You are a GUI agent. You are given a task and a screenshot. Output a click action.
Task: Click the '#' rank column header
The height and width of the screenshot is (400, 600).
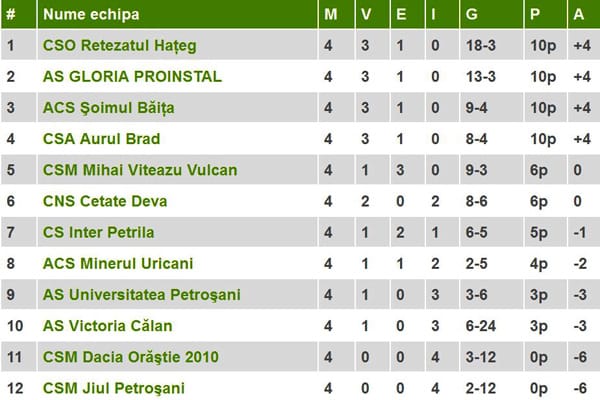11,15
